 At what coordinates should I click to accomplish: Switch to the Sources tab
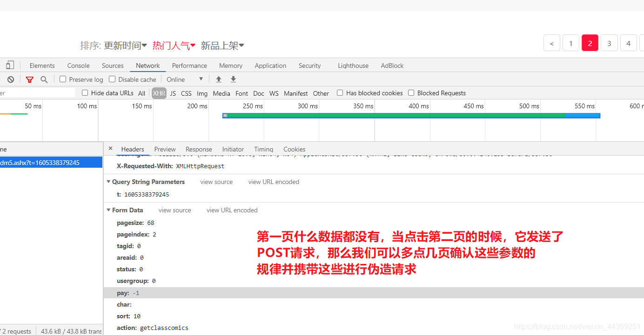(x=113, y=66)
